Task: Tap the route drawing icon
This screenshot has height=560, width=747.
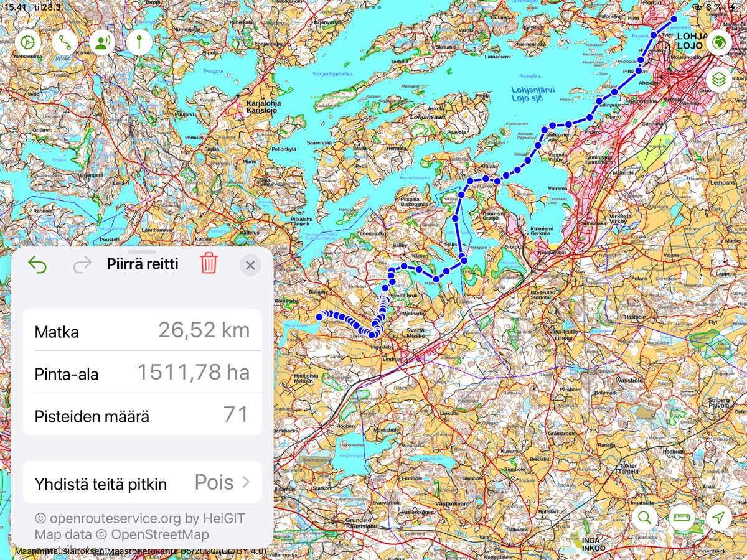Action: (x=65, y=42)
